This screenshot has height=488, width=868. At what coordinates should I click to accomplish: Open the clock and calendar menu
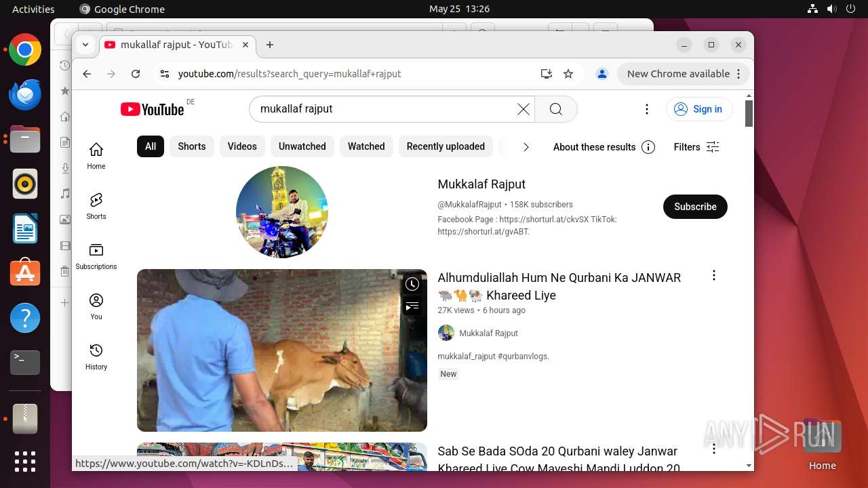pos(459,9)
